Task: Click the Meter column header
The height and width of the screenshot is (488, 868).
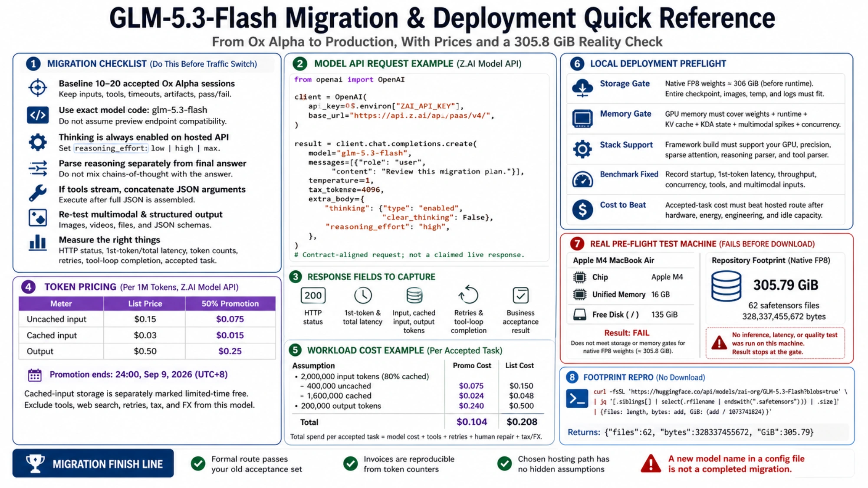Action: [61, 304]
